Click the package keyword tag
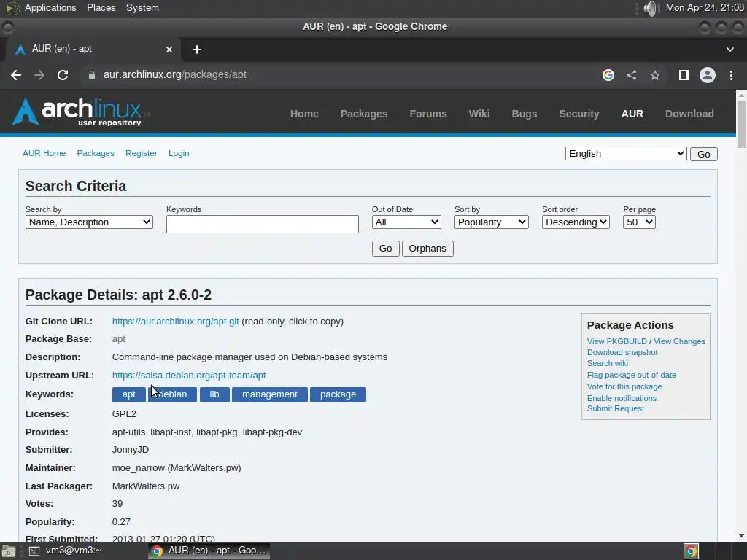Image resolution: width=747 pixels, height=560 pixels. pos(338,394)
